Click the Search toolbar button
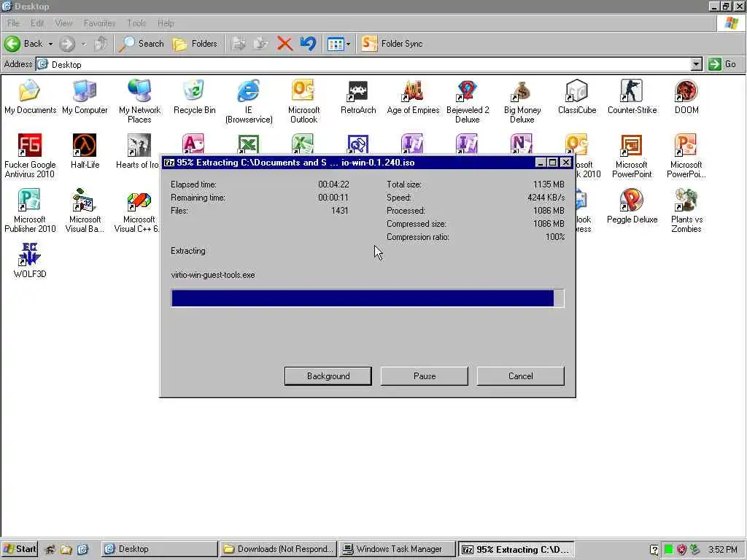 point(142,44)
